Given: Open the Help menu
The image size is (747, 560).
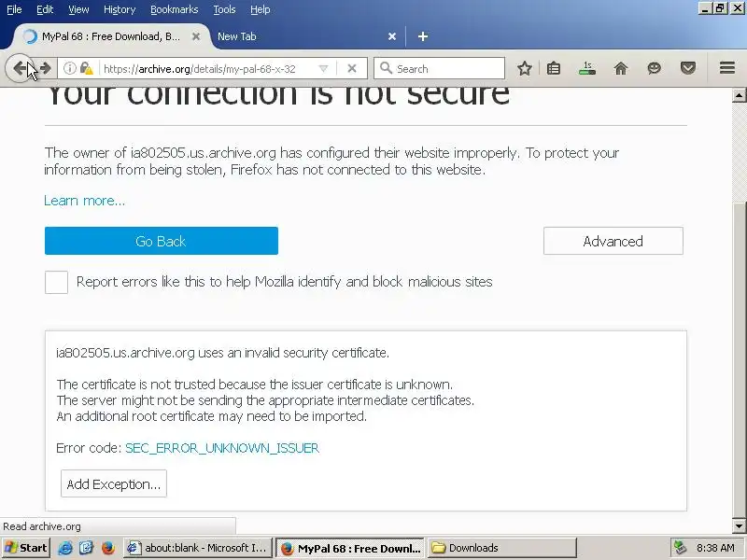Looking at the screenshot, I should (261, 9).
